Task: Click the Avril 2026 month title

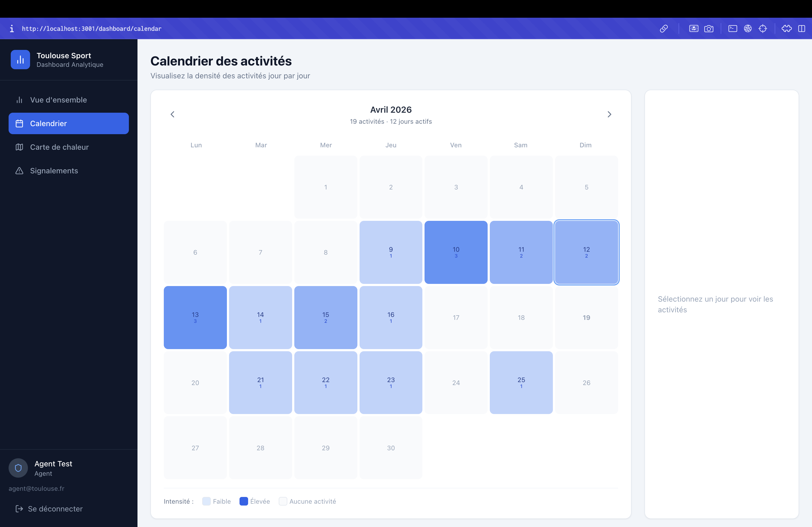Action: (x=391, y=110)
